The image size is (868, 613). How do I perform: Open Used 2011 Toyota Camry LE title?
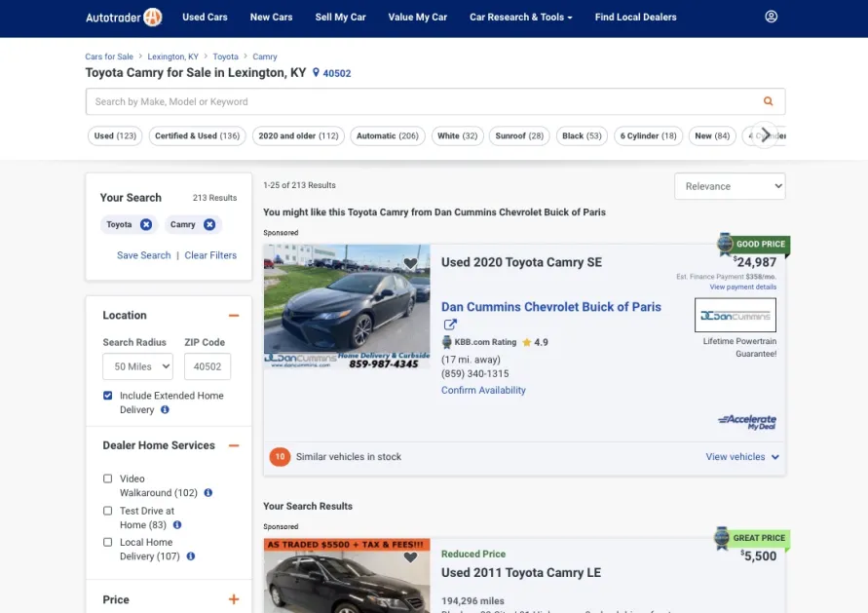click(x=521, y=573)
